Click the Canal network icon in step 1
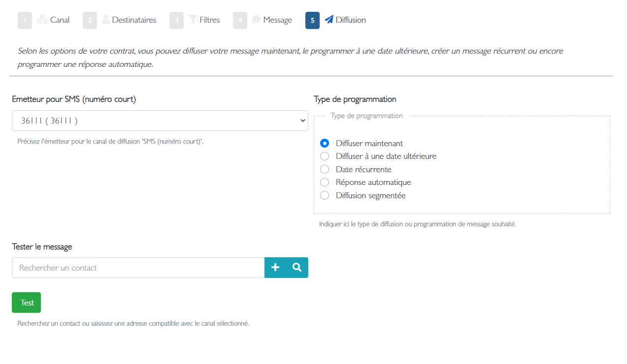 tap(42, 20)
